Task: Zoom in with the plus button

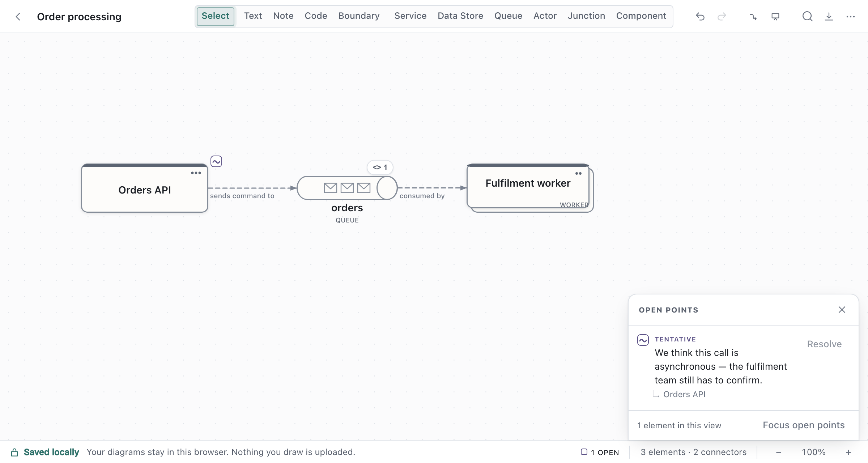Action: [x=848, y=452]
